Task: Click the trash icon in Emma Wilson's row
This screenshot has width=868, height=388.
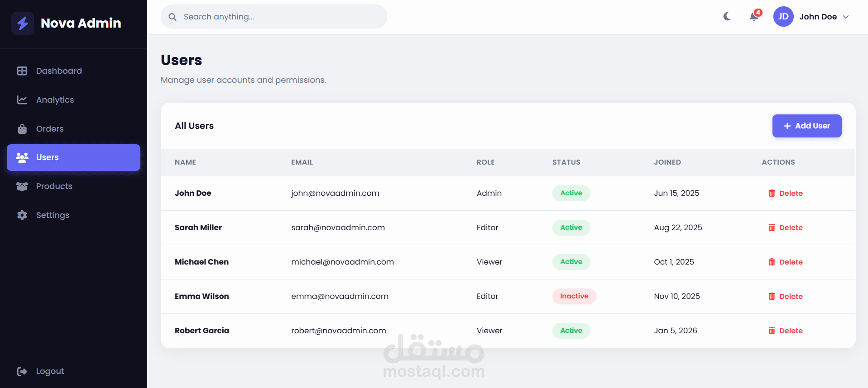Action: (x=772, y=296)
